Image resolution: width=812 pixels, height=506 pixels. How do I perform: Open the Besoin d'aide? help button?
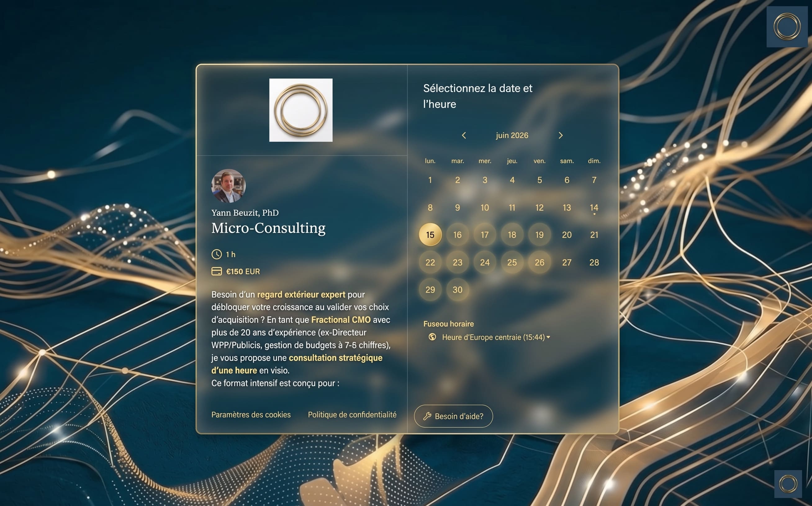tap(453, 416)
